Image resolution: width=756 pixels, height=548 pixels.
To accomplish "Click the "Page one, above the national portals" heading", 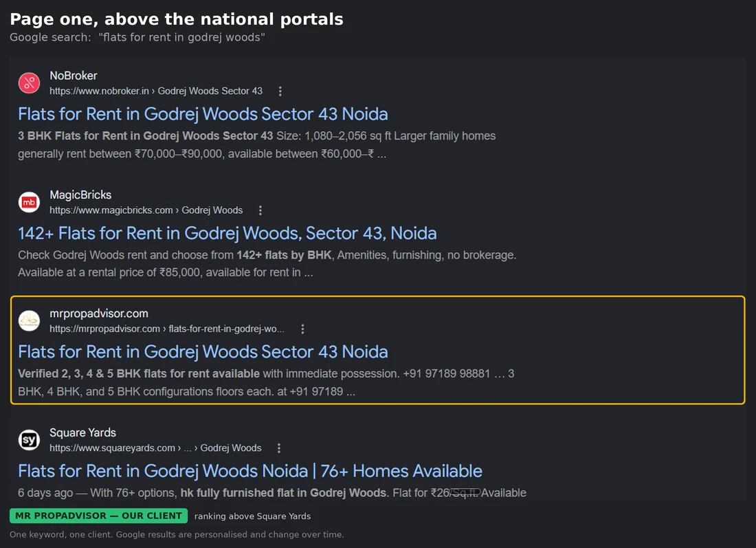I will [x=177, y=19].
